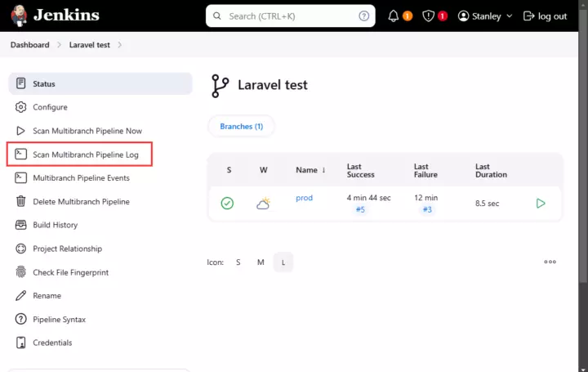Sort by Last Duration column
The height and width of the screenshot is (372, 588).
click(x=491, y=170)
